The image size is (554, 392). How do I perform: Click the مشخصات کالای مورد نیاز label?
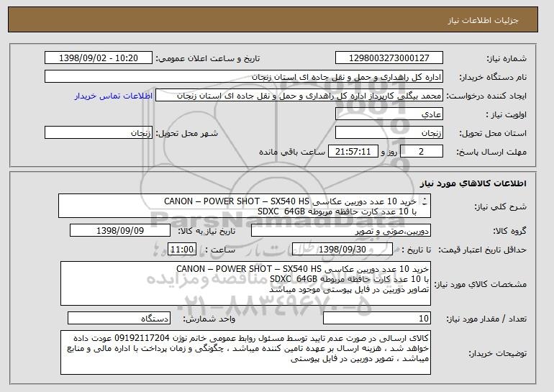[x=480, y=283]
